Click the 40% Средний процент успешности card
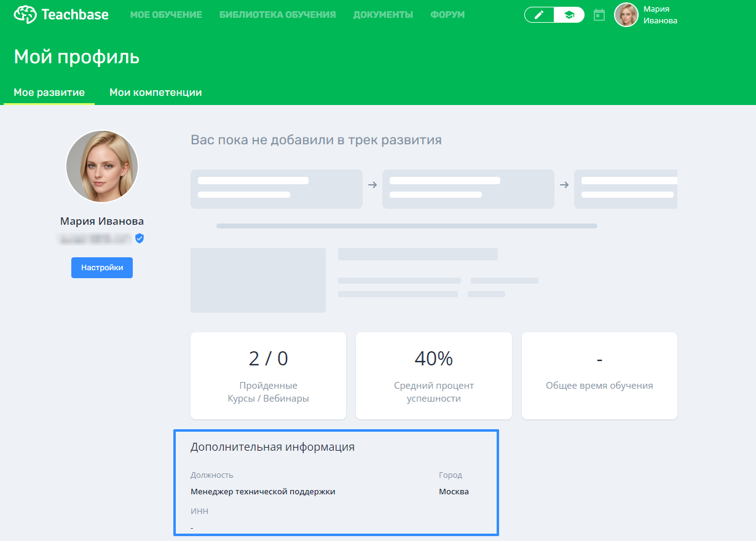This screenshot has width=756, height=541. [433, 376]
